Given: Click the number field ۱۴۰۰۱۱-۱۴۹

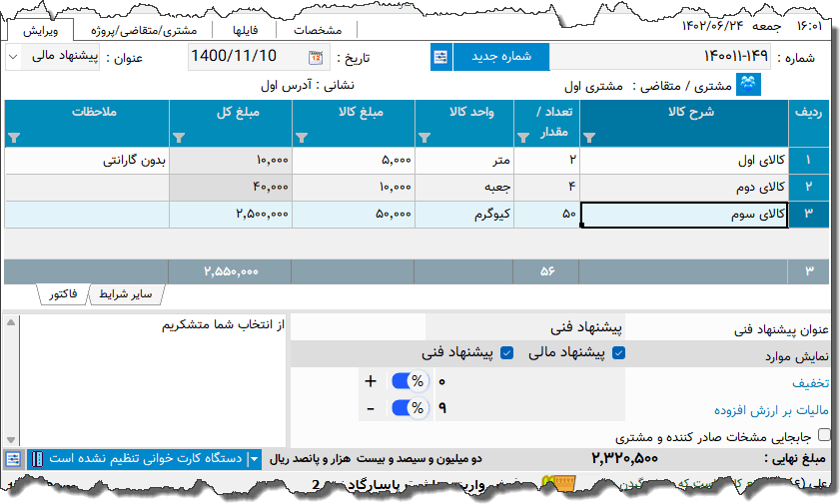Looking at the screenshot, I should coord(660,57).
